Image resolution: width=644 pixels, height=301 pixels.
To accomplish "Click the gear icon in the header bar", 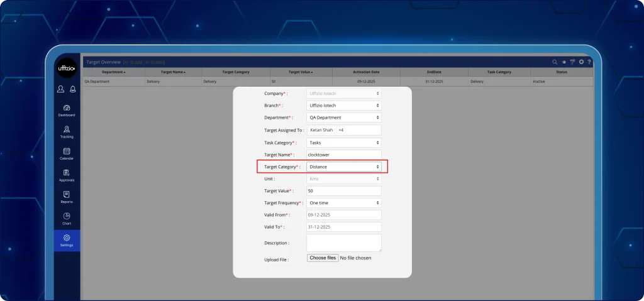I will 581,62.
